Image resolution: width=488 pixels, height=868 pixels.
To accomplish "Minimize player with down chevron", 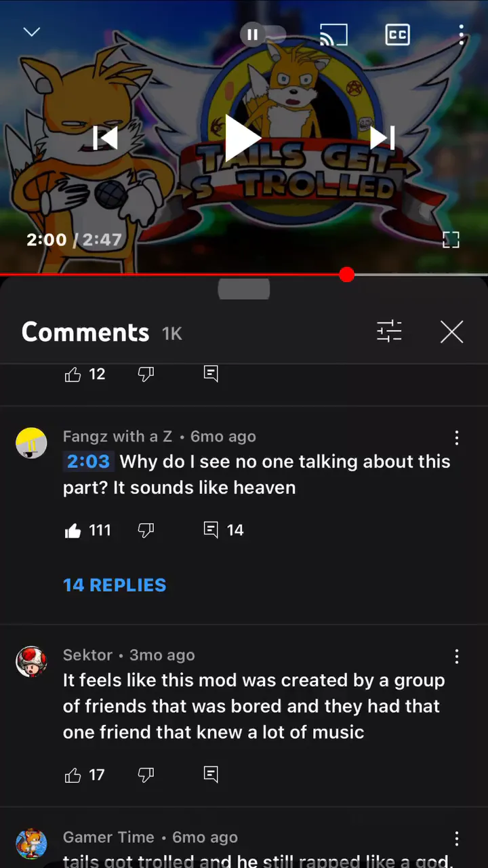I will pyautogui.click(x=32, y=32).
